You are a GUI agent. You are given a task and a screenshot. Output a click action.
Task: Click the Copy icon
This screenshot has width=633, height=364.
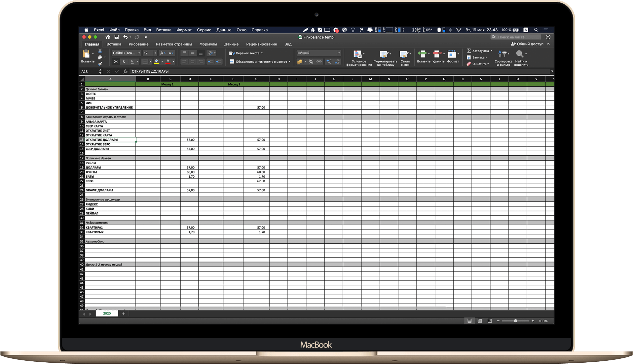click(x=100, y=57)
